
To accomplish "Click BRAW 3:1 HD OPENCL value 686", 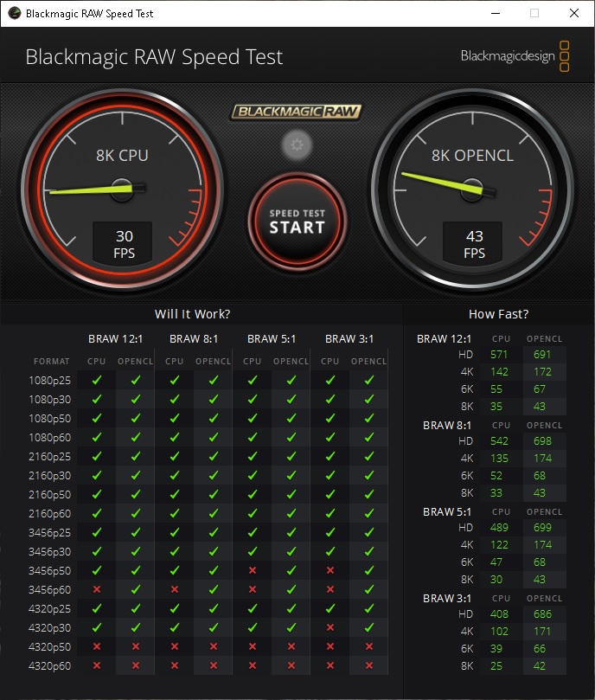I will [542, 614].
